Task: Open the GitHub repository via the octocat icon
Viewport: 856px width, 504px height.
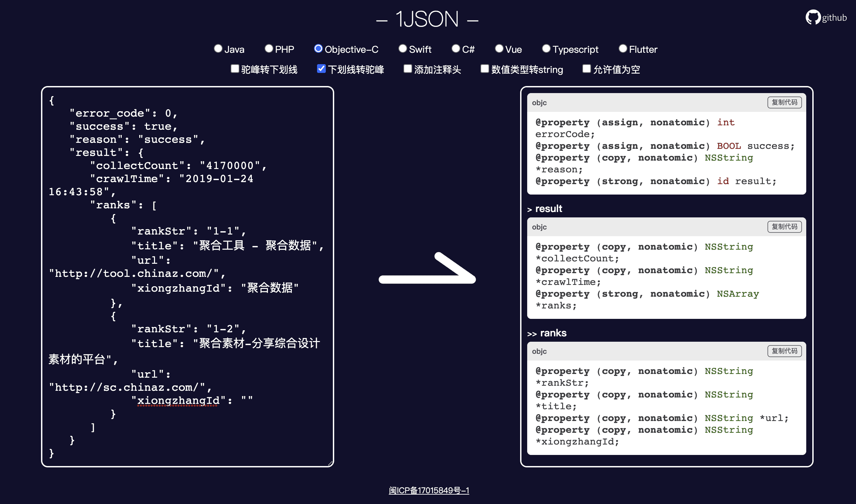Action: click(x=813, y=17)
